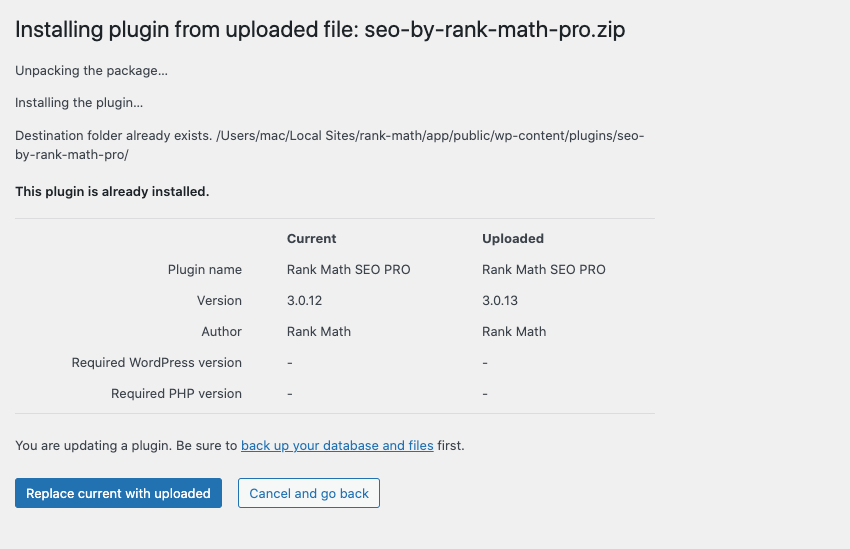Screen dimensions: 850x549
Task: Click the Current column header
Action: pos(311,238)
